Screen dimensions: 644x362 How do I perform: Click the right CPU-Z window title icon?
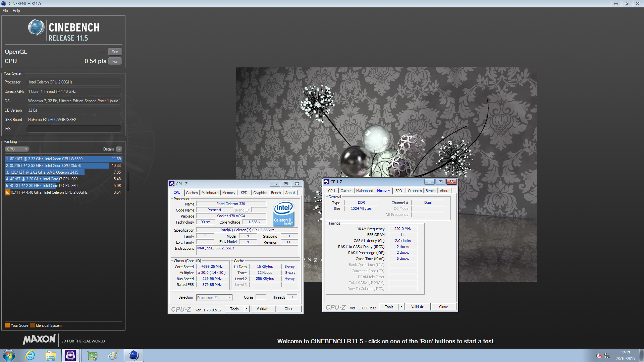click(x=326, y=182)
